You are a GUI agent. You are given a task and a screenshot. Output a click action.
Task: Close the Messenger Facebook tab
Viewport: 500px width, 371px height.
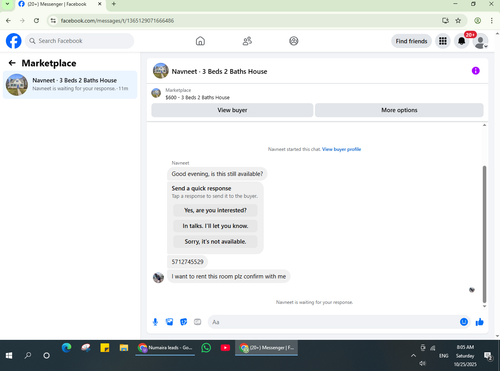(x=100, y=4)
